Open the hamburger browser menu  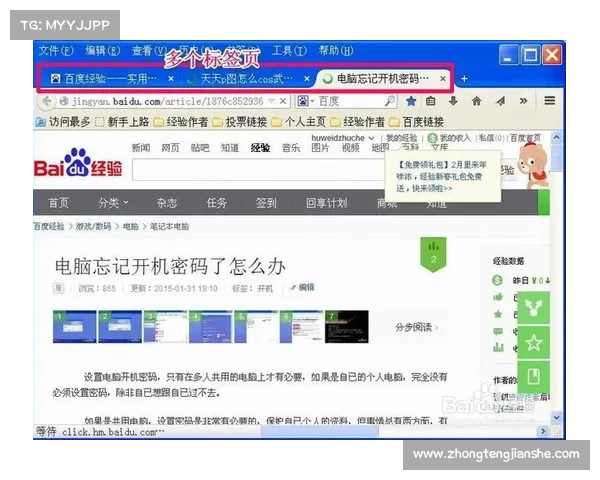(x=550, y=101)
